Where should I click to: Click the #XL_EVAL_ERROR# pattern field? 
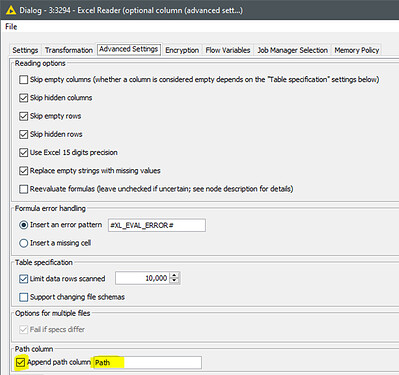(157, 225)
